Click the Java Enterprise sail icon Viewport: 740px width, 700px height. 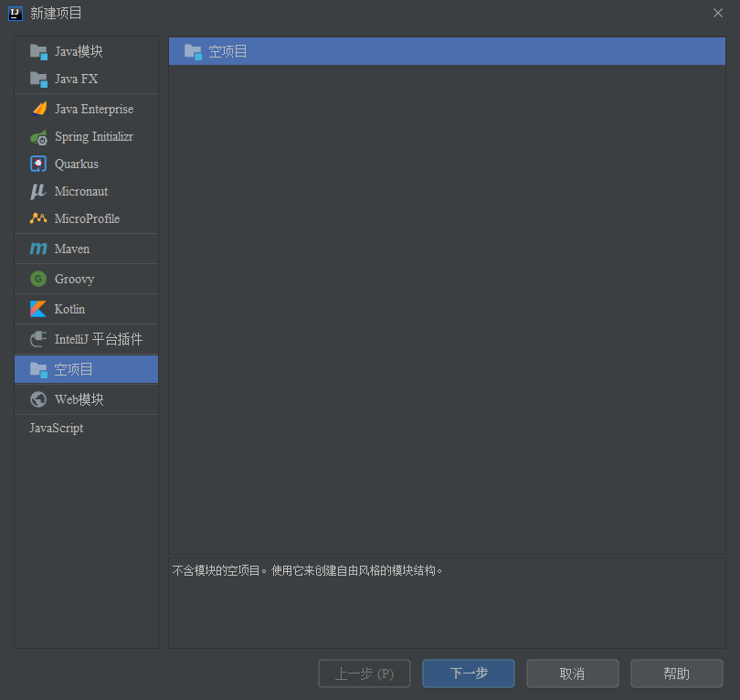pos(39,109)
